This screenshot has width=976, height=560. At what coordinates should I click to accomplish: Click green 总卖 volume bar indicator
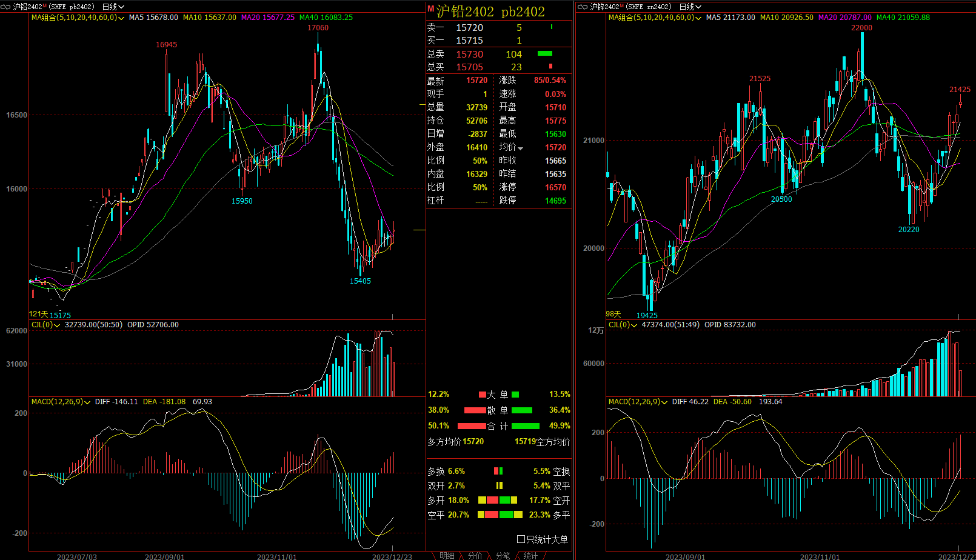(545, 54)
